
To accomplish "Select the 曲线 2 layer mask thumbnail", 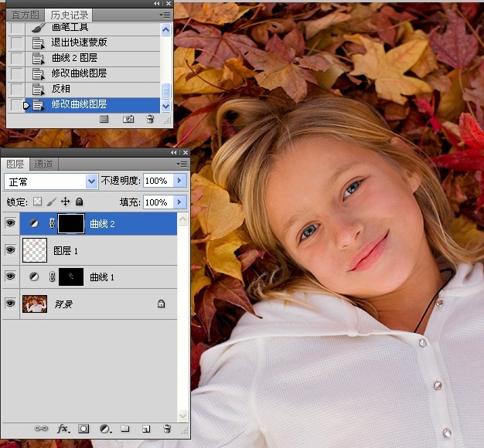I will (71, 223).
